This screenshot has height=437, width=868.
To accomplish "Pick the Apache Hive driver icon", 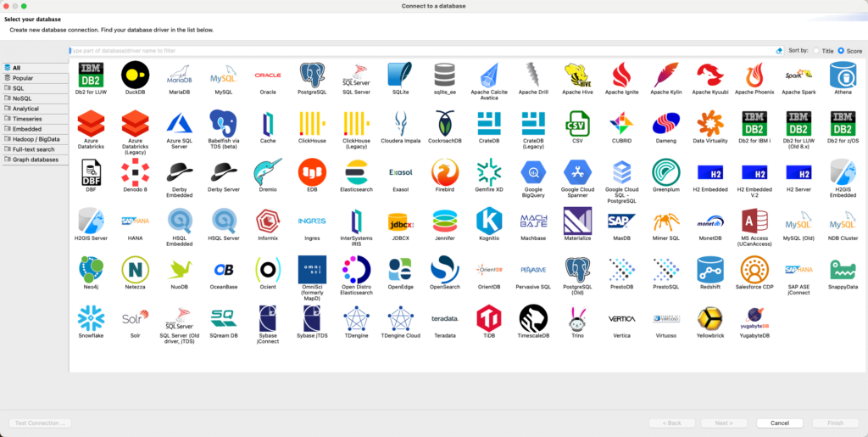I will [577, 76].
